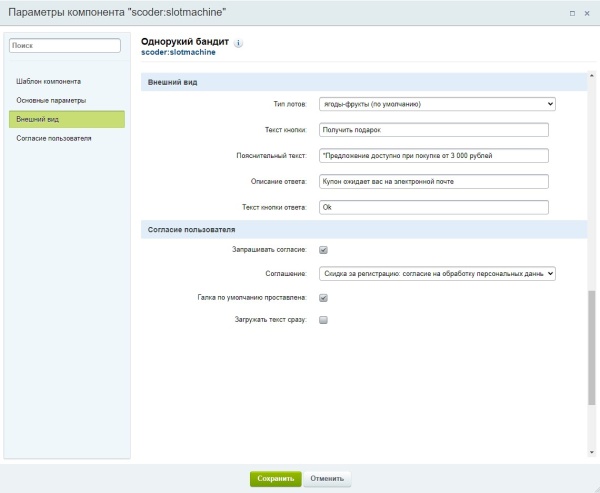Uncheck Галка по умолчанию проставлена
Image resolution: width=600 pixels, height=493 pixels.
coord(323,298)
